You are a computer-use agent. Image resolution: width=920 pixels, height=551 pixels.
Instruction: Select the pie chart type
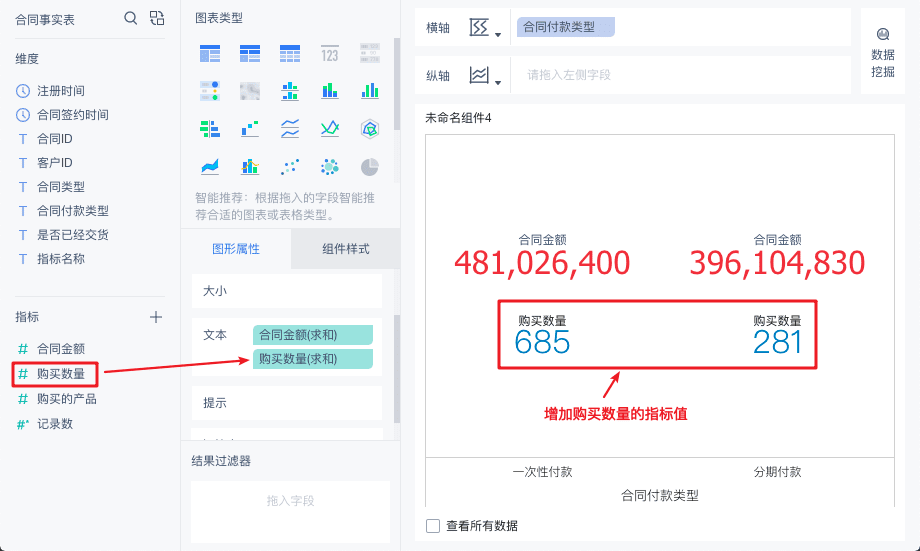[x=370, y=167]
